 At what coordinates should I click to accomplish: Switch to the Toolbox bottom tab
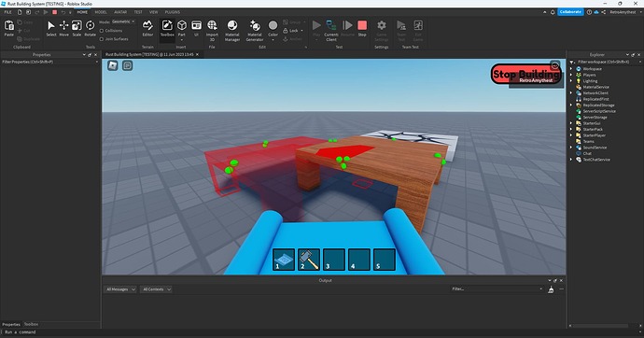31,324
